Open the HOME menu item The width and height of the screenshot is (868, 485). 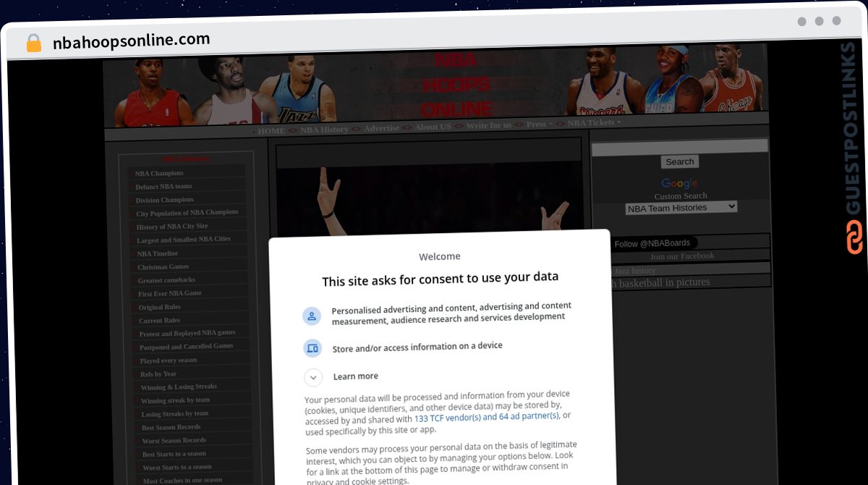[271, 131]
